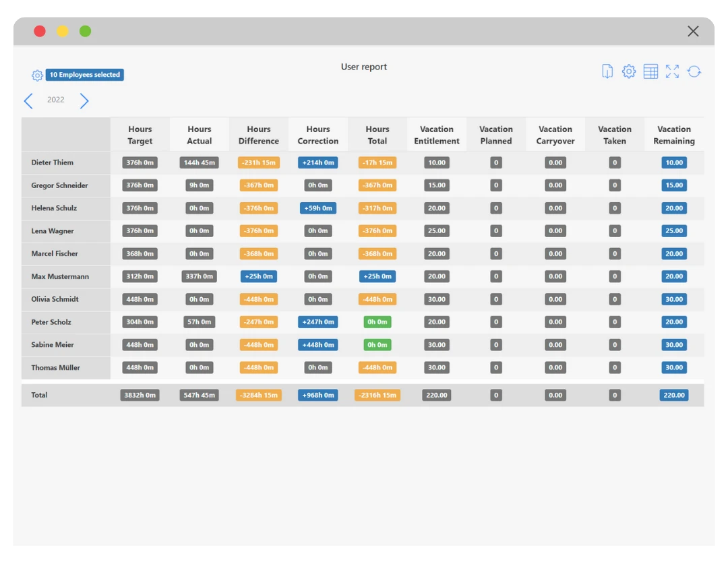Advance to next year arrow

click(x=84, y=101)
